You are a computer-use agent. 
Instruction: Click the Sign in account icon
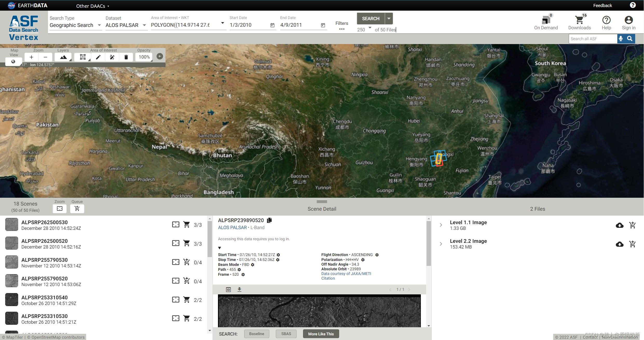[x=628, y=20]
